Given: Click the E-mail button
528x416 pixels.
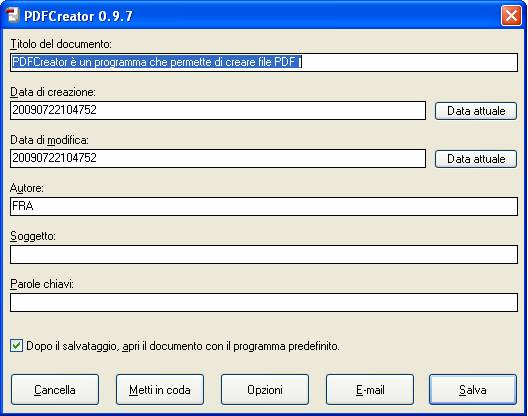Looking at the screenshot, I should click(x=370, y=390).
